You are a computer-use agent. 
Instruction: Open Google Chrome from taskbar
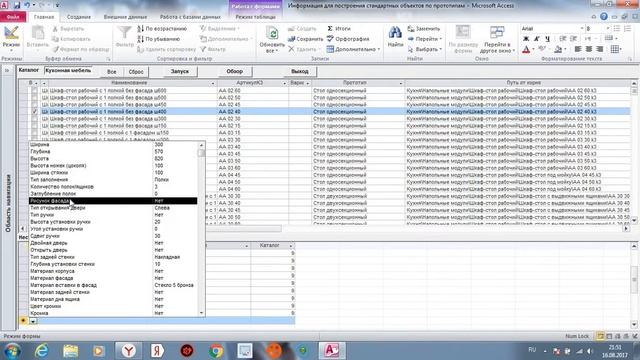coord(216,351)
